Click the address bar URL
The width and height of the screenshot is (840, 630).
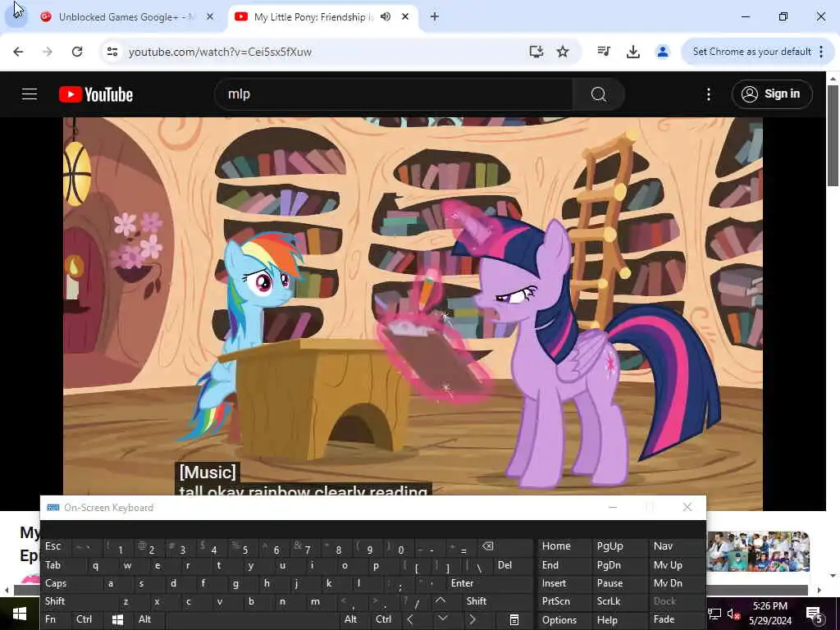coord(220,52)
